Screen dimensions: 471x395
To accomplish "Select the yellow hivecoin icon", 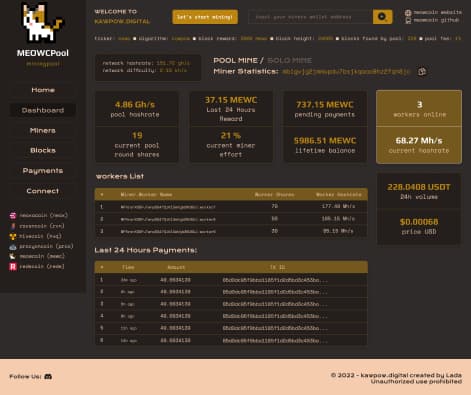I will point(13,236).
